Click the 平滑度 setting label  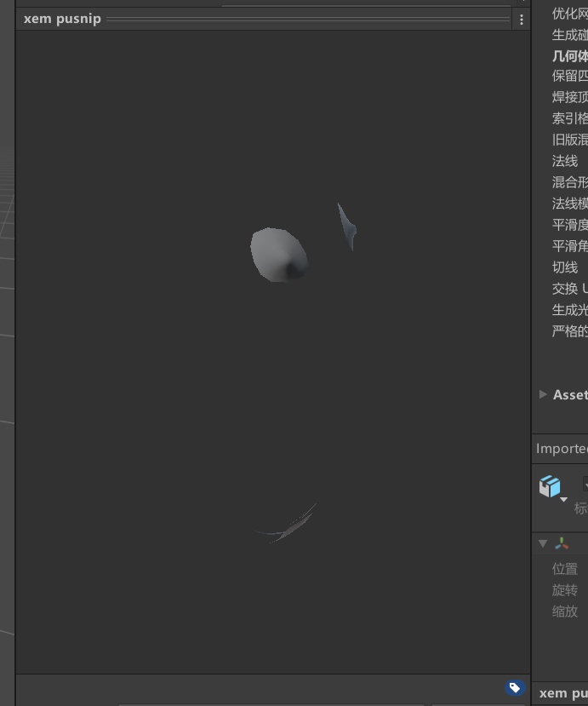(570, 224)
